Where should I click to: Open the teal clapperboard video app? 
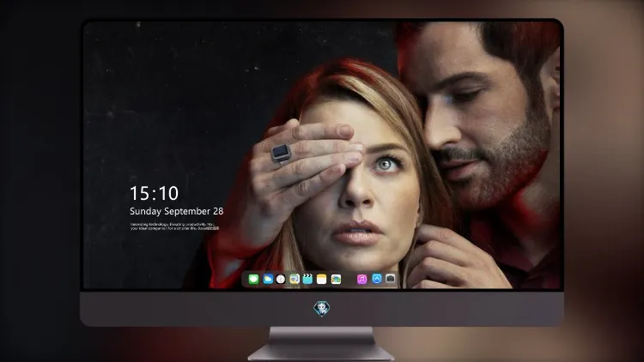[307, 279]
